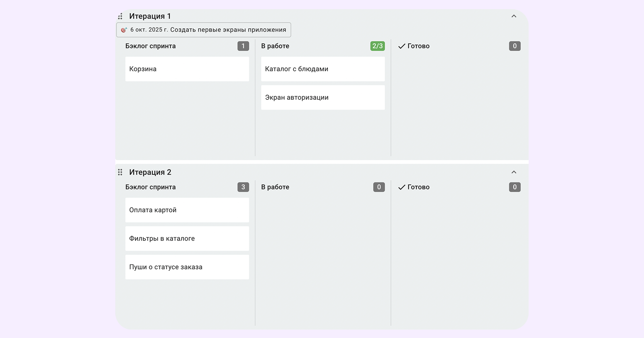Screen dimensions: 644x338
Task: Click Бэклог спринта column header in Итерация 1
Action: pyautogui.click(x=151, y=46)
